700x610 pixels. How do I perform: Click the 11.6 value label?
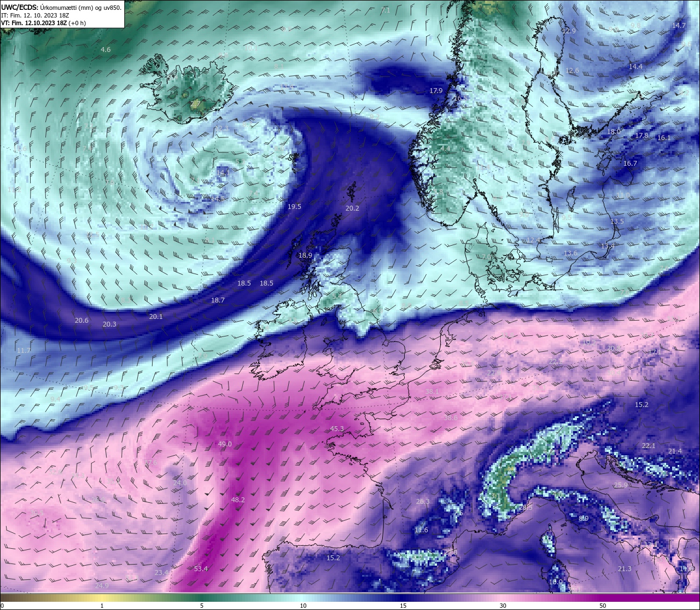click(x=421, y=530)
